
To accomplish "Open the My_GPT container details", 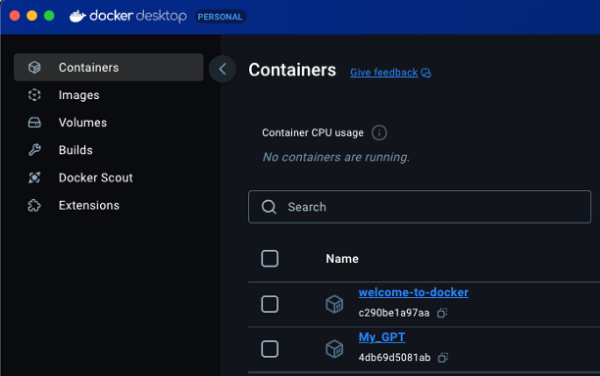I will (x=382, y=337).
